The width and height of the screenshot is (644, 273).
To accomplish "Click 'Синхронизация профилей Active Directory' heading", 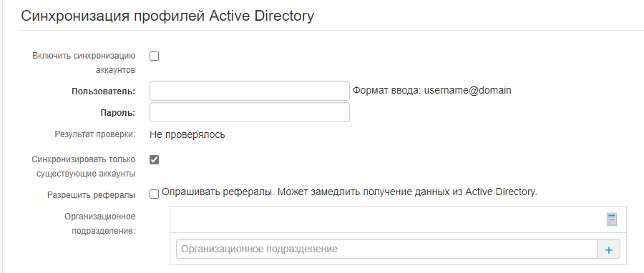I will pos(167,16).
